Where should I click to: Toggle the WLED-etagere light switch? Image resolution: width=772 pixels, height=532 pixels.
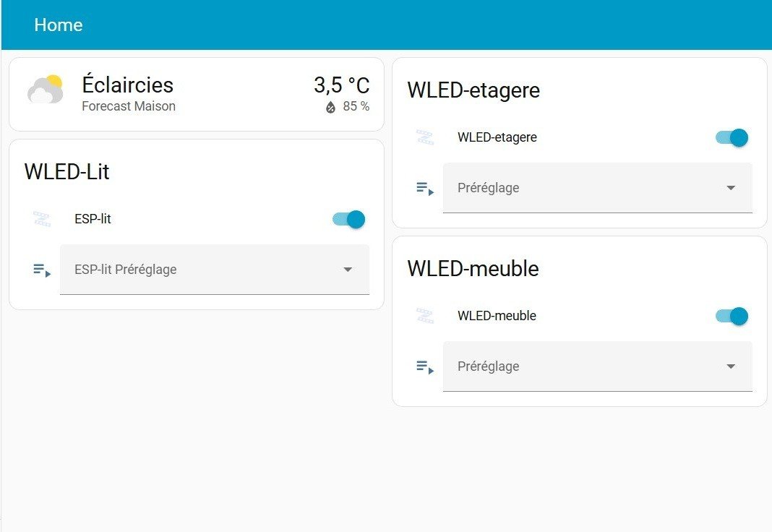pos(732,137)
